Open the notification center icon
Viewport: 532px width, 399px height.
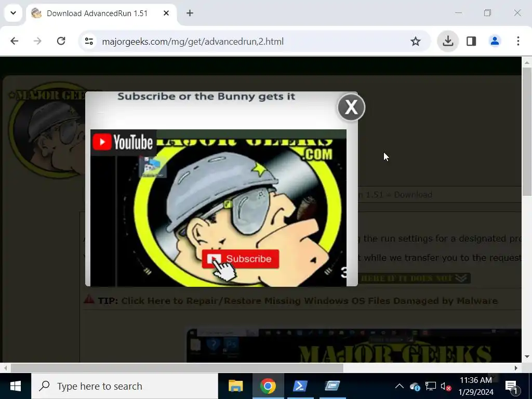tap(511, 386)
